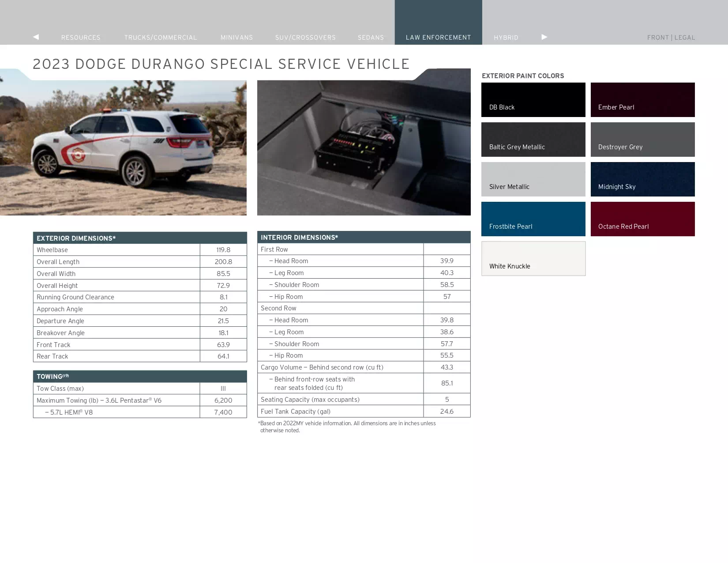
Task: Click the Overall Length value 200.8
Action: tap(223, 262)
